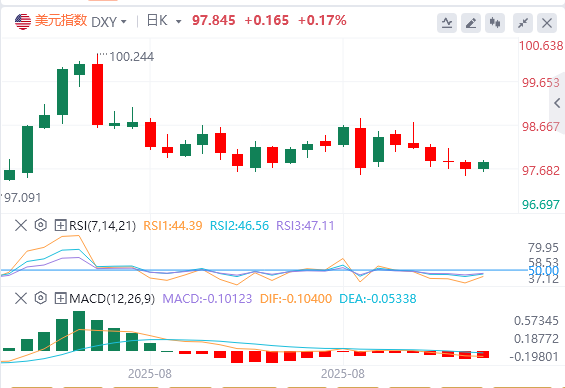Expand the RSI panel plus icon
This screenshot has height=388, width=565.
(x=60, y=226)
